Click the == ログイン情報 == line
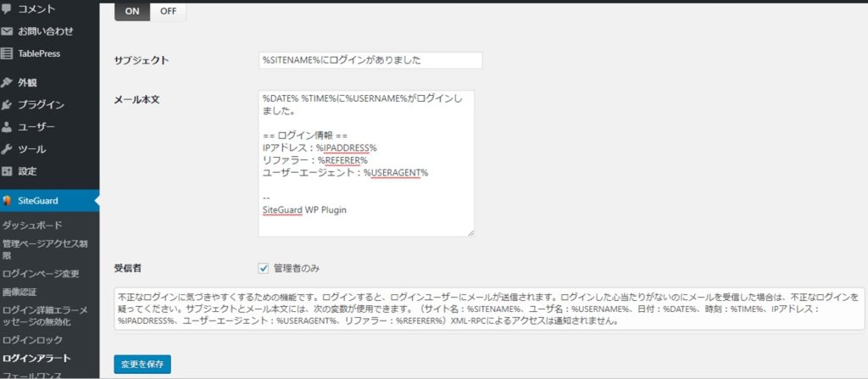Image resolution: width=868 pixels, height=379 pixels. tap(305, 135)
